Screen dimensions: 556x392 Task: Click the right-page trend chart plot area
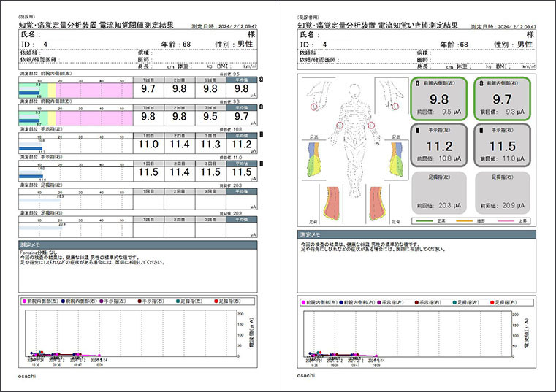pos(408,334)
